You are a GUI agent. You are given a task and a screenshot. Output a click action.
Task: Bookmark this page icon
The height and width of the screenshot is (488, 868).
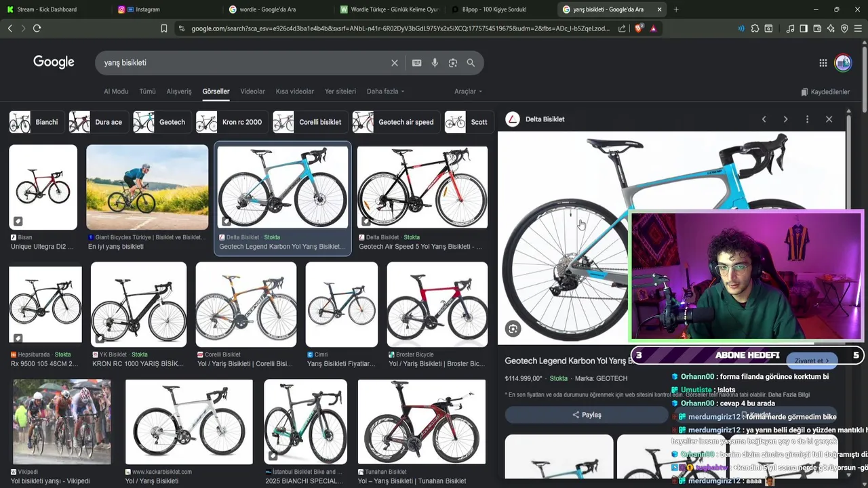(x=163, y=28)
